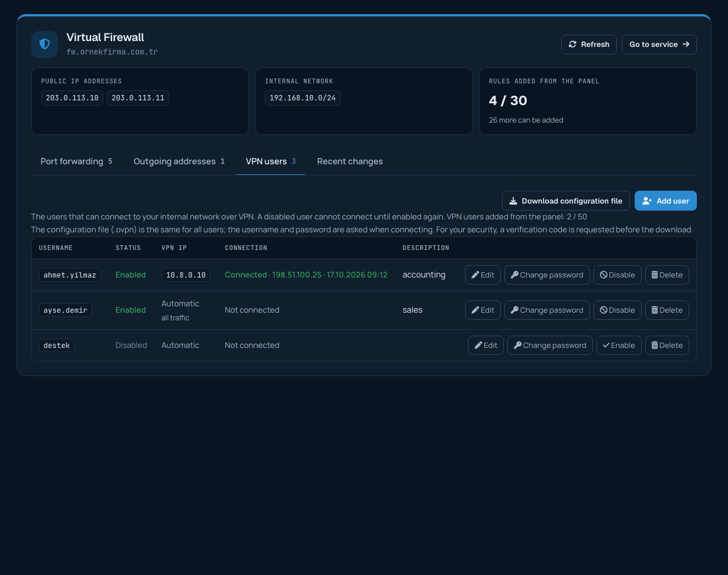Viewport: 728px width, 575px height.
Task: Click internal network 192.168.10.0/24
Action: 302,98
